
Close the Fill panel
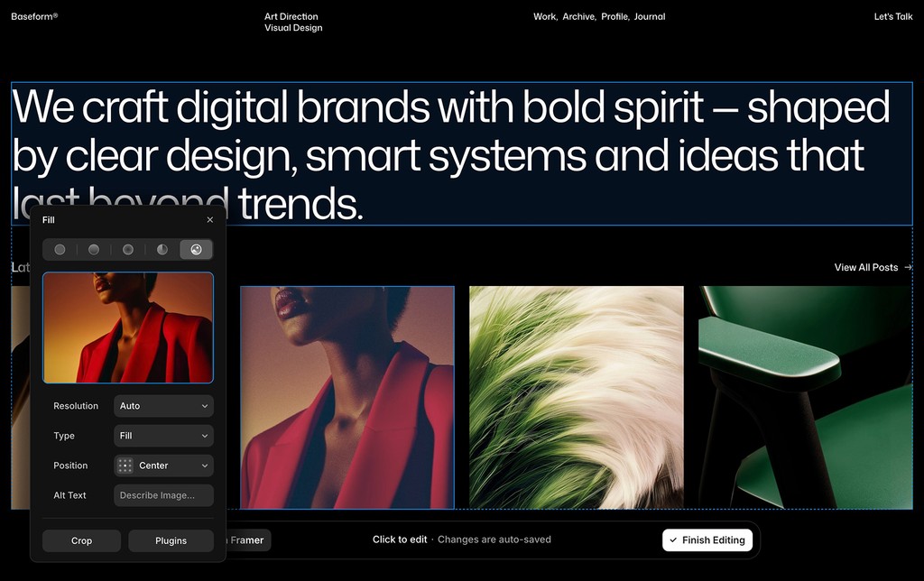point(209,220)
